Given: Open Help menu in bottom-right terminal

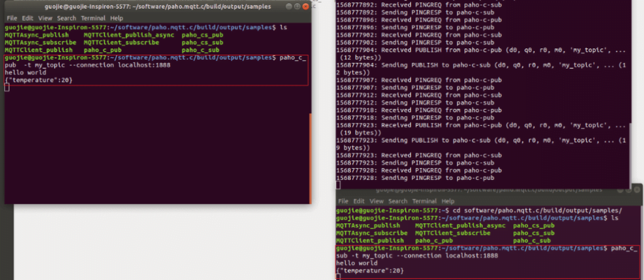Looking at the screenshot, I should (448, 201).
